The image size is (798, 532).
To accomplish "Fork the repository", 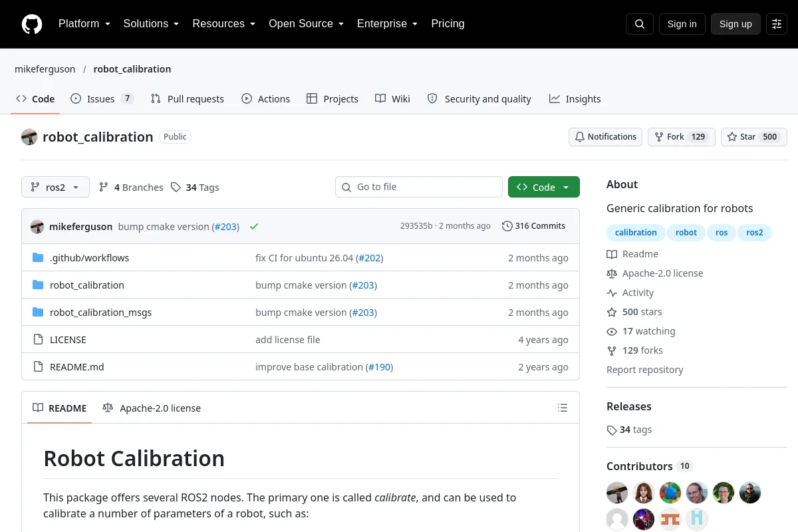I will click(681, 137).
